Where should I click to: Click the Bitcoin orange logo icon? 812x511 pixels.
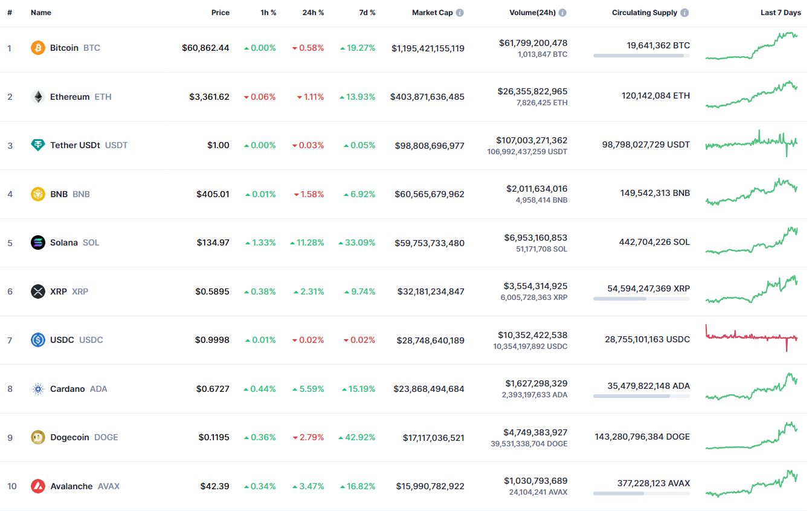[38, 48]
